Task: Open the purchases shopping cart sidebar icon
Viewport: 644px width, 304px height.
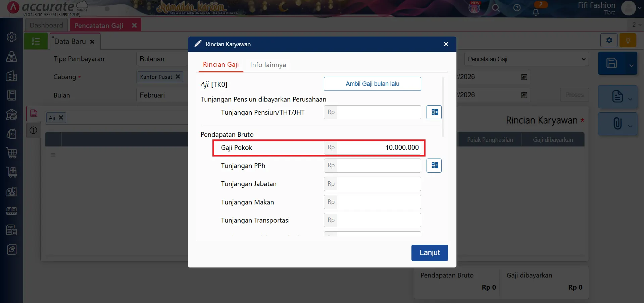Action: click(12, 153)
